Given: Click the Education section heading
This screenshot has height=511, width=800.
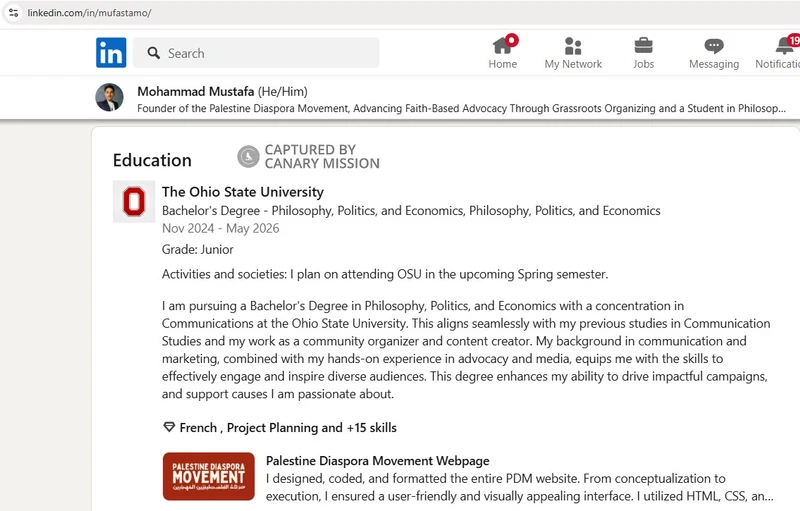Looking at the screenshot, I should [152, 161].
